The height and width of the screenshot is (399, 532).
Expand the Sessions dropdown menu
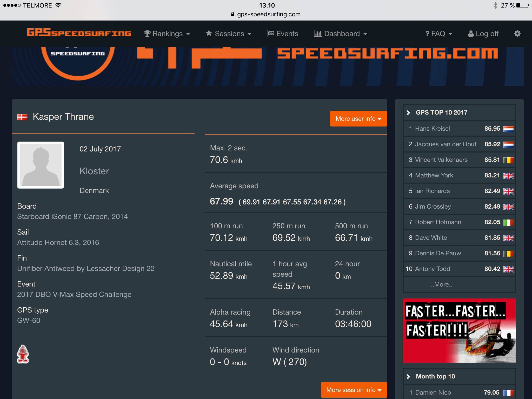[x=229, y=34]
